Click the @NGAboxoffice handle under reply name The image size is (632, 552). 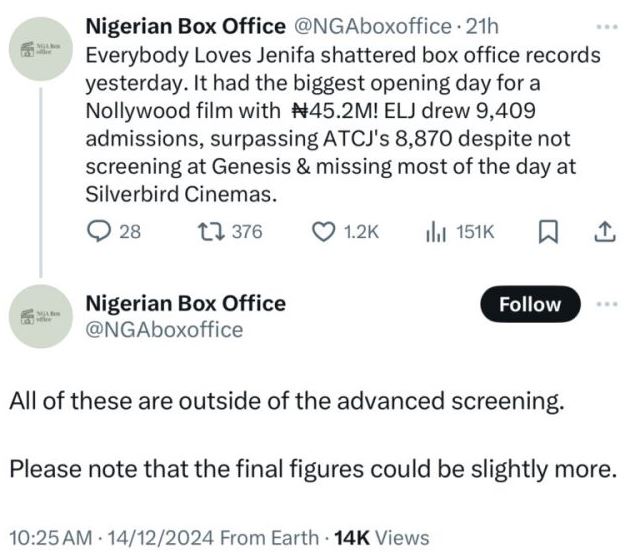(164, 329)
